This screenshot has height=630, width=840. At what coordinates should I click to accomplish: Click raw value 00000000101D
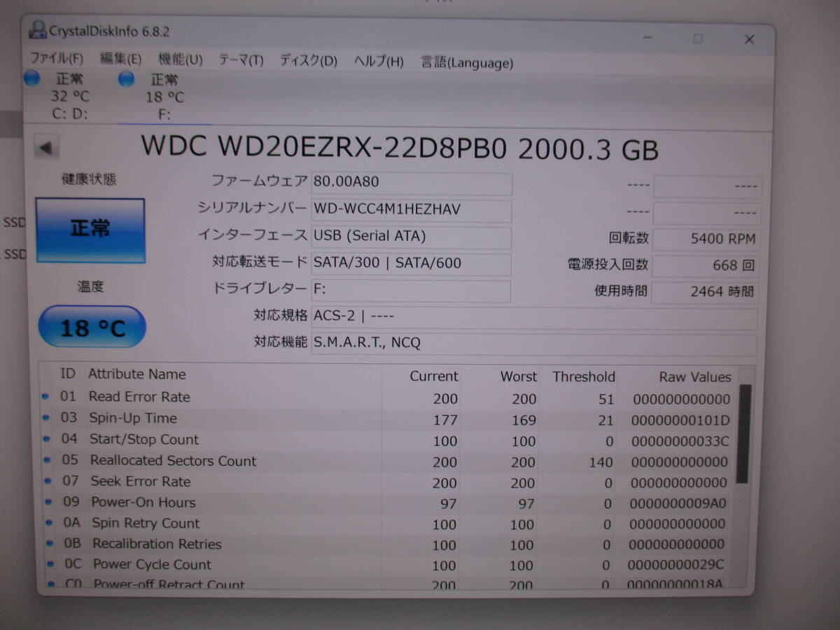pos(680,421)
